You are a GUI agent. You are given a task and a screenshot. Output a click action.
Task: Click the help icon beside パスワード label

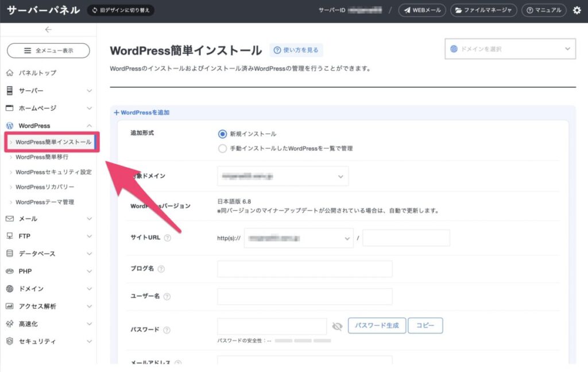tap(167, 330)
